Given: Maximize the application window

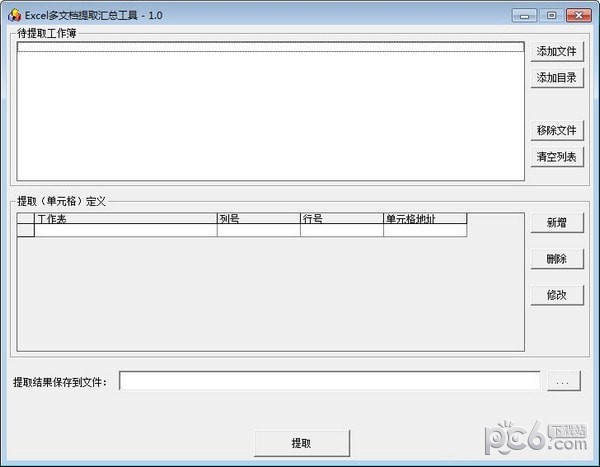Looking at the screenshot, I should [550, 15].
